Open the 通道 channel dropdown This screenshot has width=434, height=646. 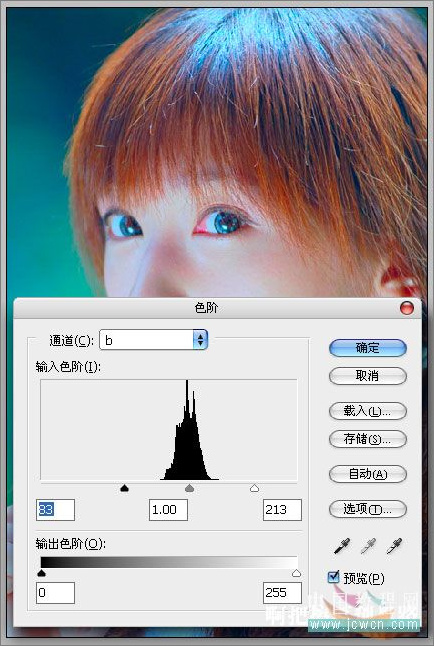click(153, 340)
